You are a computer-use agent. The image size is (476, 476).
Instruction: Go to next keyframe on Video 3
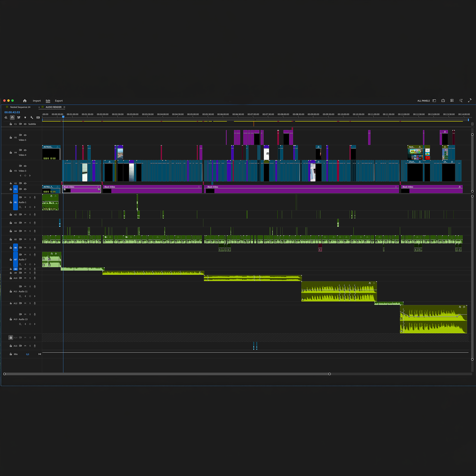tap(30, 176)
